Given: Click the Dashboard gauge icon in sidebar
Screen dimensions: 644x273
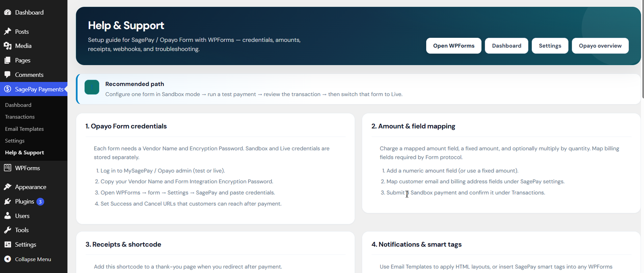Looking at the screenshot, I should tap(7, 12).
